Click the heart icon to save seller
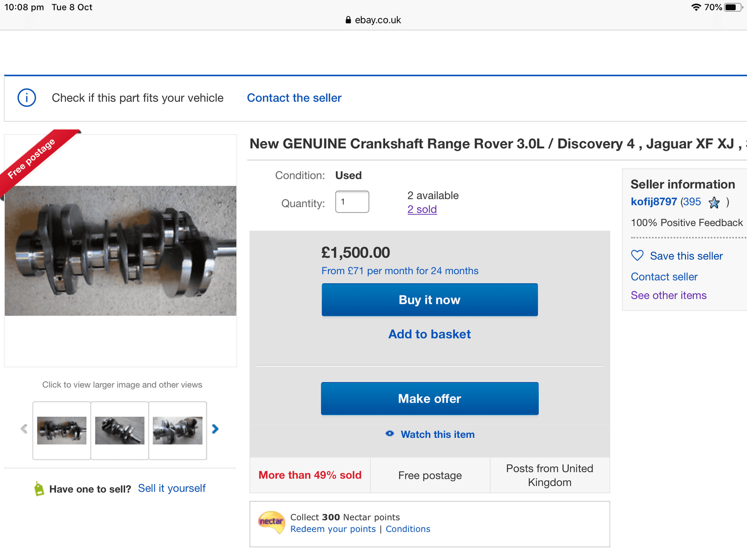The image size is (747, 560). (x=637, y=255)
